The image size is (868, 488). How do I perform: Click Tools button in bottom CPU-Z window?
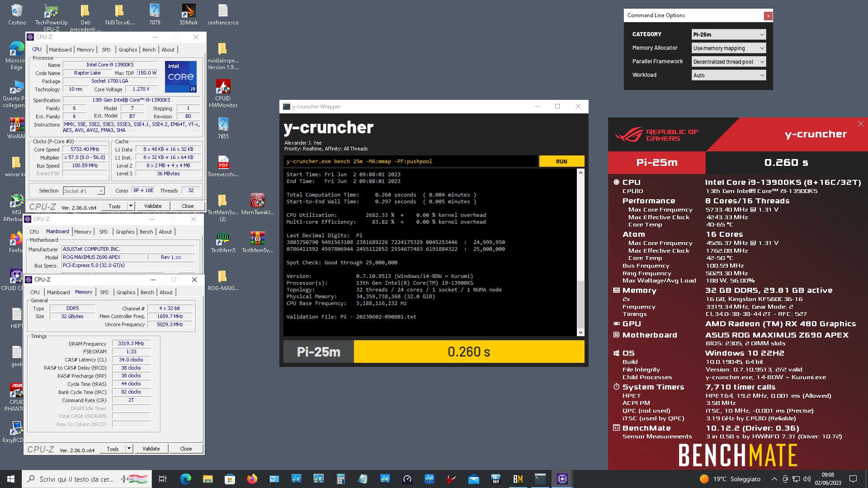(x=113, y=449)
